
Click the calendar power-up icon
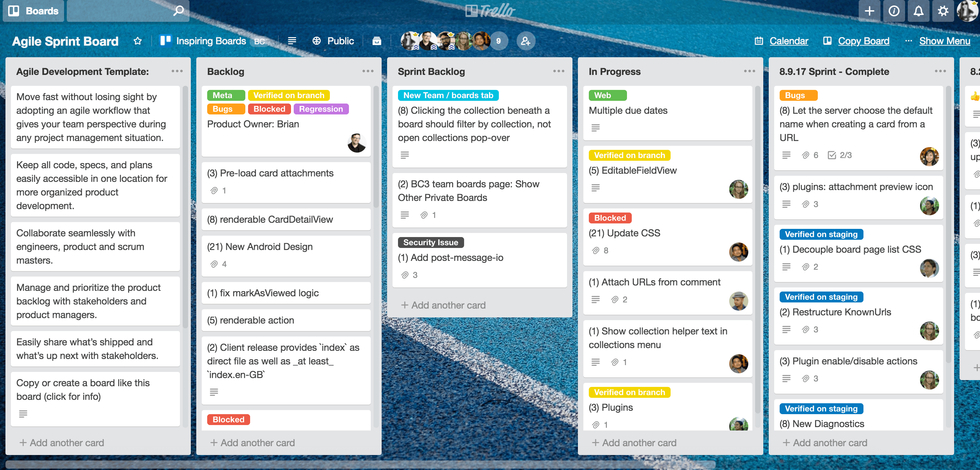(x=759, y=41)
